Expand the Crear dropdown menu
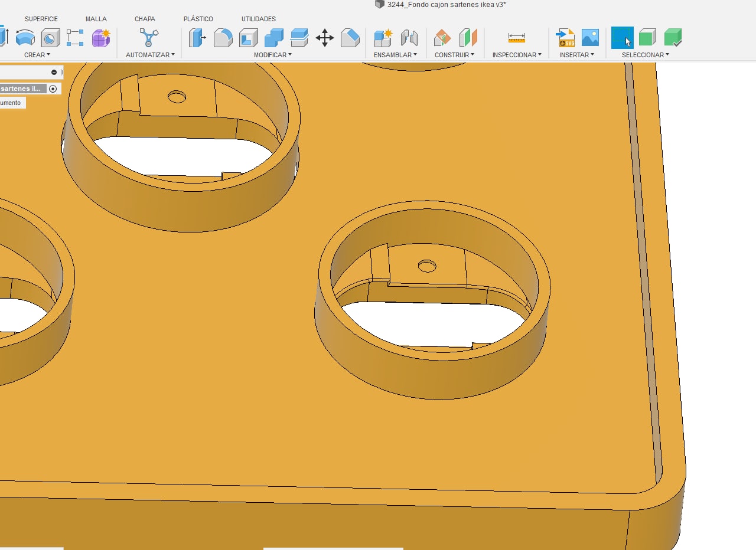The image size is (756, 550). pyautogui.click(x=36, y=55)
